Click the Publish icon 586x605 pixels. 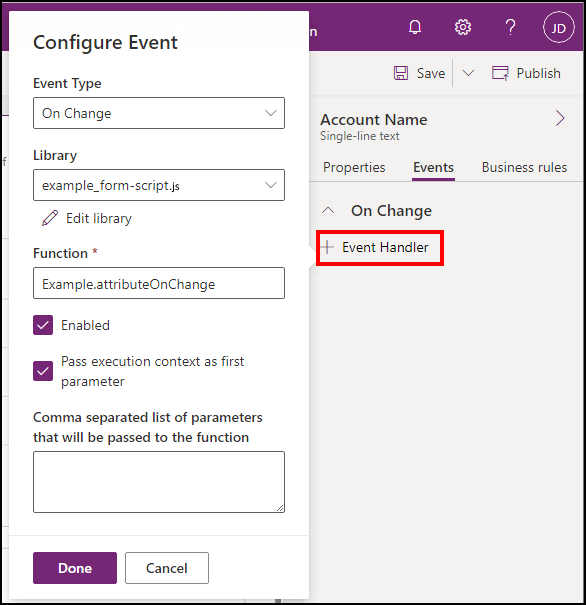pyautogui.click(x=500, y=73)
